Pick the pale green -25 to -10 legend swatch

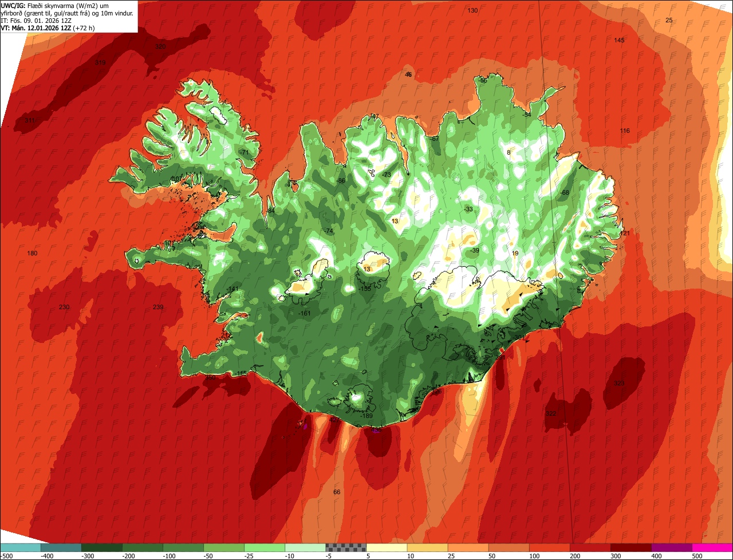(x=265, y=547)
